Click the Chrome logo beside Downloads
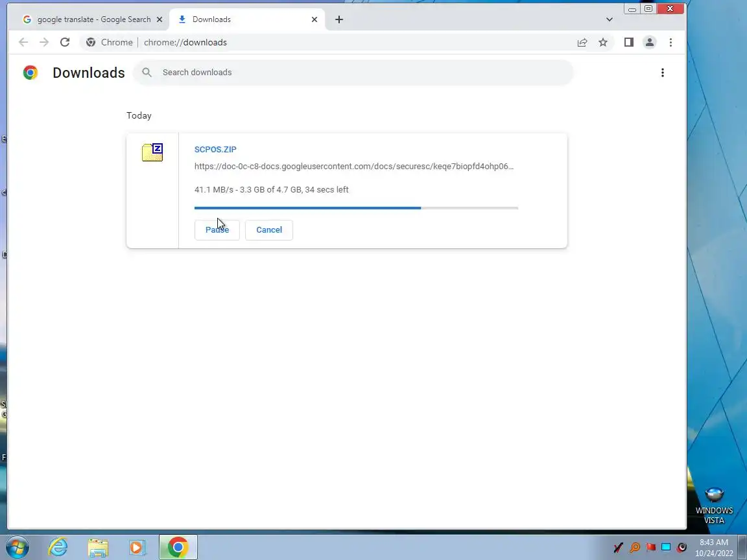This screenshot has height=560, width=747. pyautogui.click(x=30, y=73)
